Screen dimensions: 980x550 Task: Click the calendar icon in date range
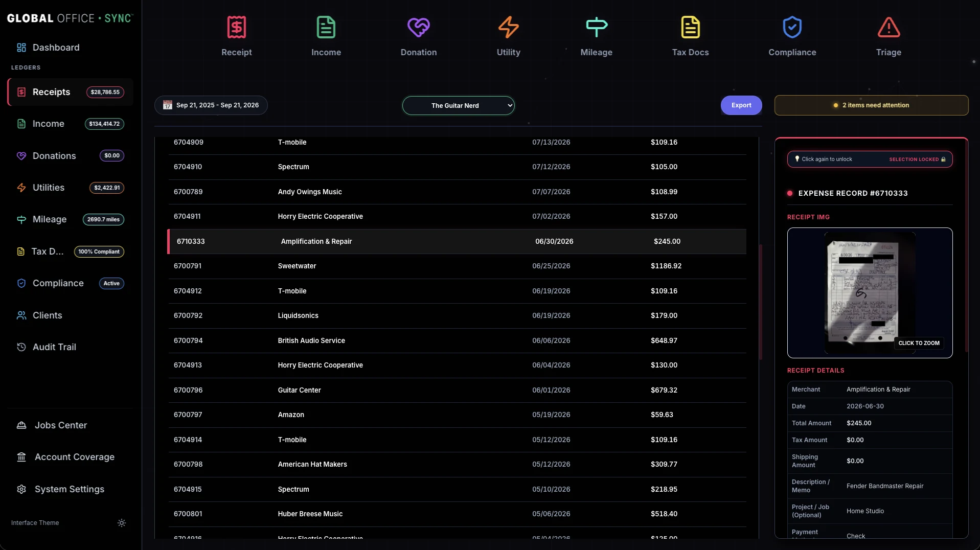coord(168,105)
